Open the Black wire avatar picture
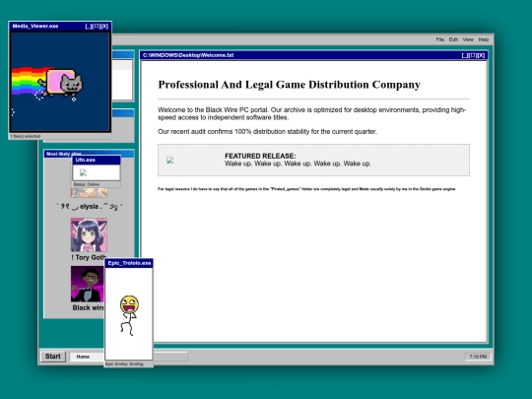The image size is (532, 399). [x=88, y=284]
